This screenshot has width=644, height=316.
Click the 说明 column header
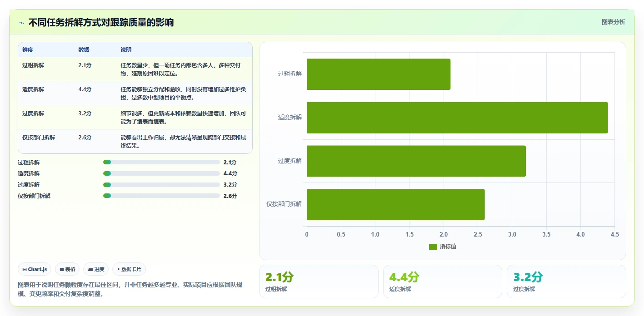tap(126, 50)
